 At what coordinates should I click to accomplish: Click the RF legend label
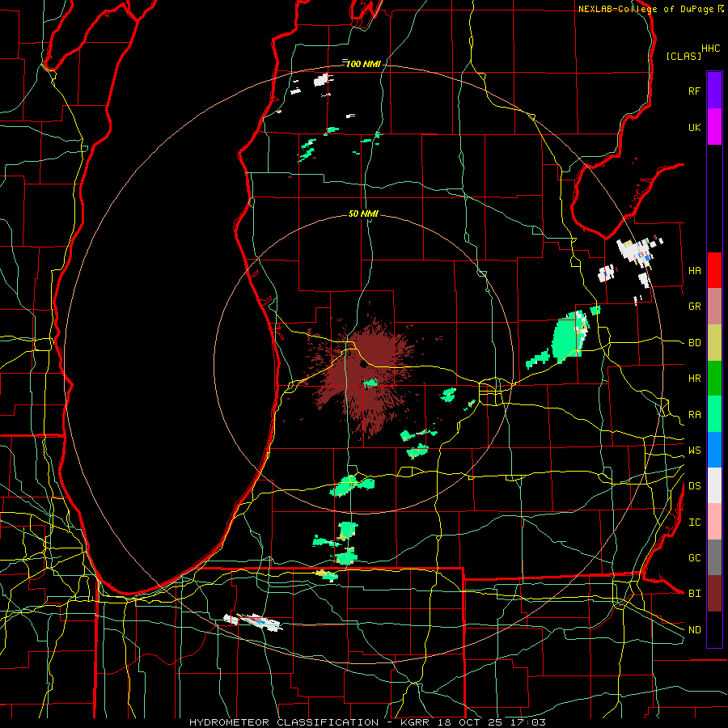tap(694, 91)
